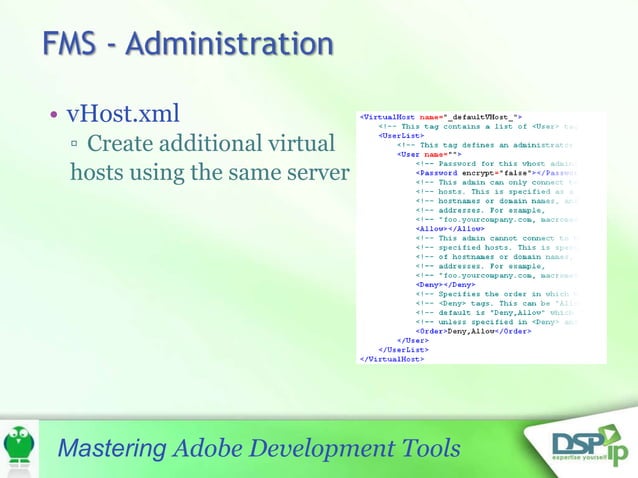
Task: Click the closing '</VirtualHost>' tag line
Action: [x=392, y=359]
